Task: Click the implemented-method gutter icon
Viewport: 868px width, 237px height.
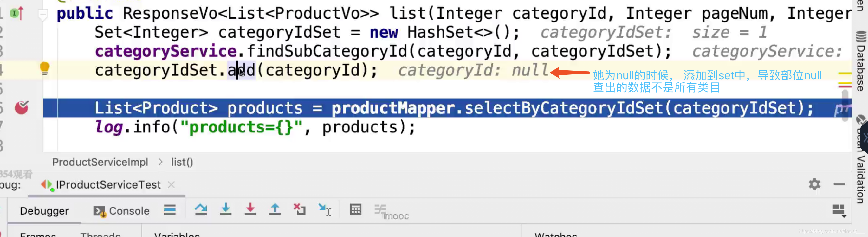Action: [17, 13]
